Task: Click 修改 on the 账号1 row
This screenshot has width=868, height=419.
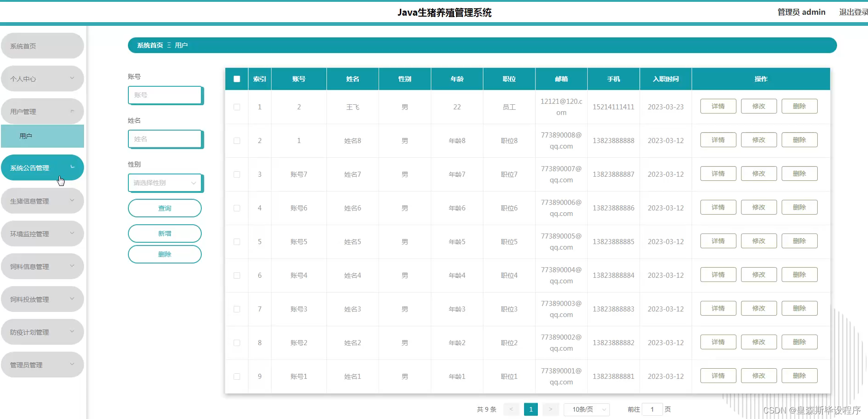Action: click(x=759, y=375)
